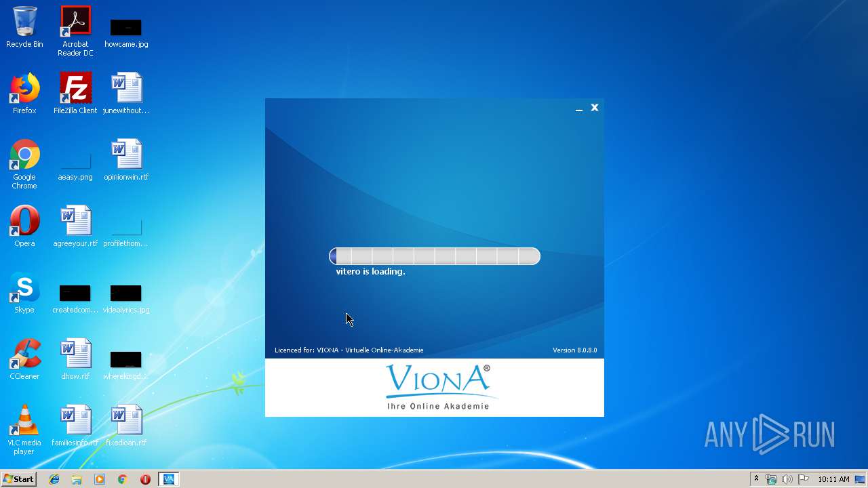This screenshot has width=868, height=488.
Task: Click 'vitero is loading.' status text
Action: click(371, 272)
